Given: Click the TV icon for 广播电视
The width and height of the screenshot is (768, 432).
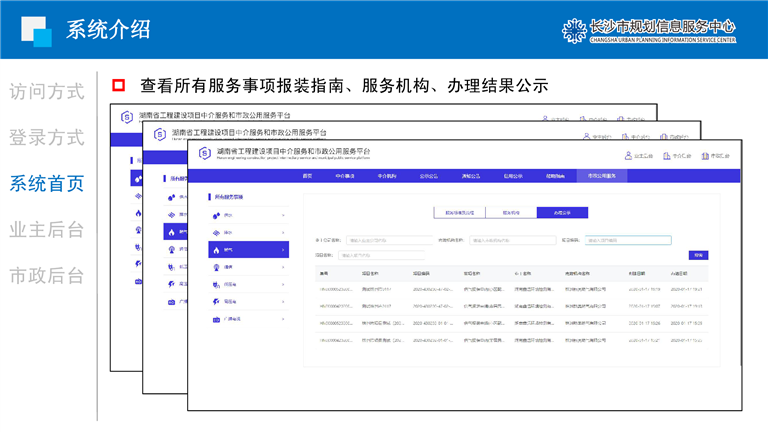Looking at the screenshot, I should click(216, 319).
